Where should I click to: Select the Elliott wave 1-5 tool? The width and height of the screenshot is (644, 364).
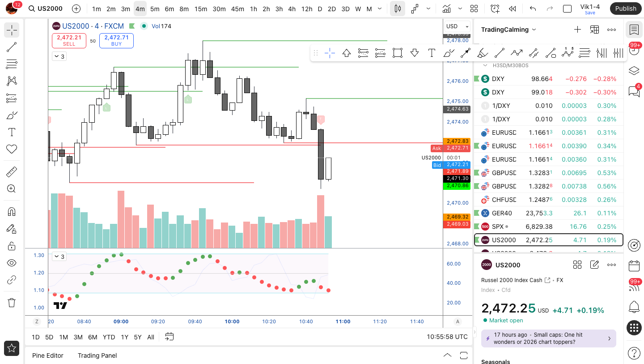point(568,53)
